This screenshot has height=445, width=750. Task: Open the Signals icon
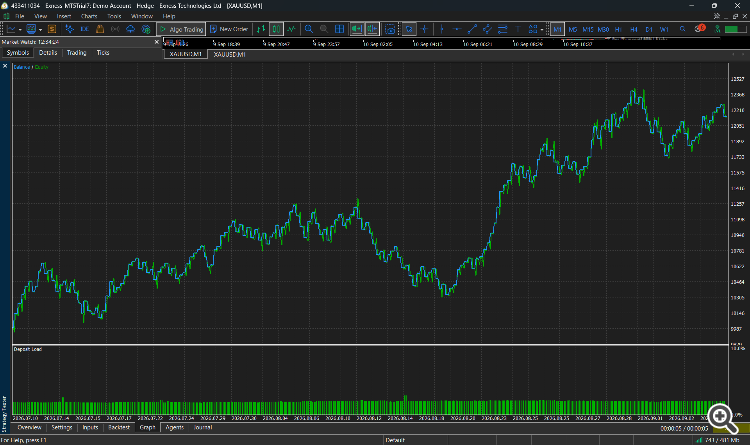pyautogui.click(x=115, y=29)
